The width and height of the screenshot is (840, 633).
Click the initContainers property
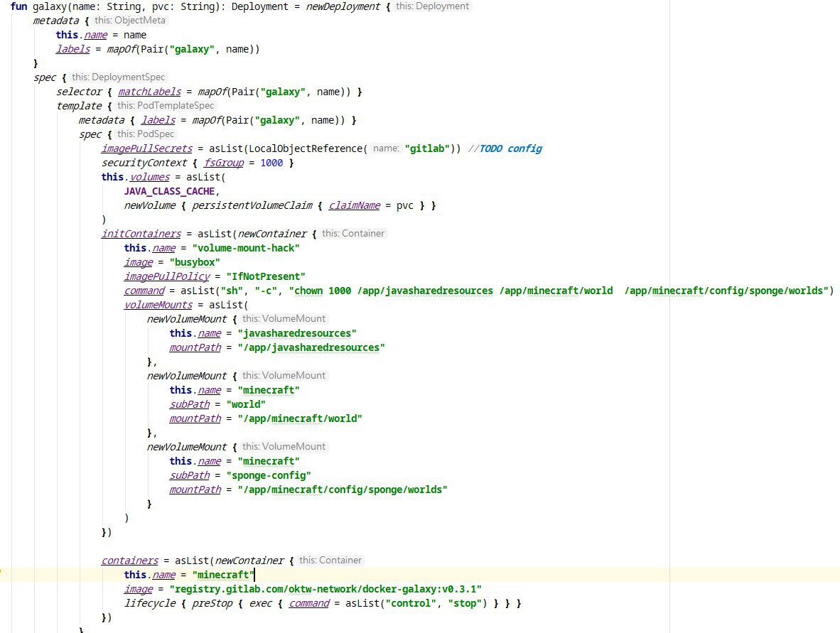point(141,234)
